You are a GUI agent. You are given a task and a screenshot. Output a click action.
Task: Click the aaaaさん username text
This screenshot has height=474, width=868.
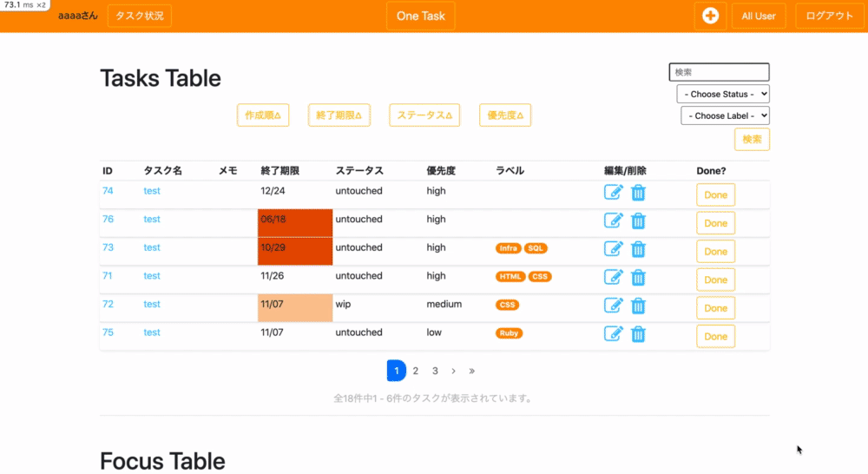click(x=78, y=16)
